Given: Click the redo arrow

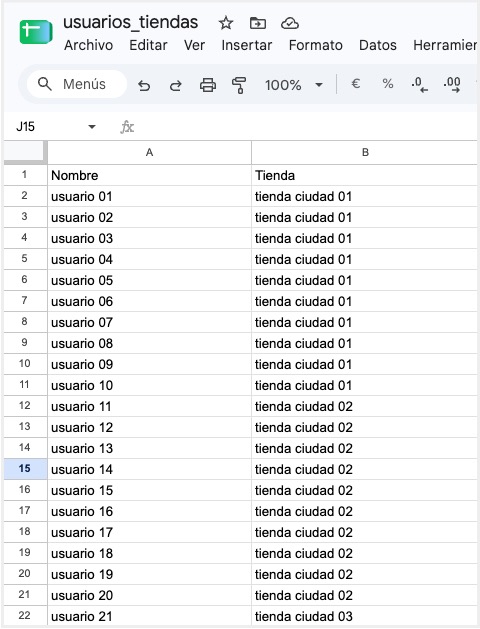Looking at the screenshot, I should point(176,85).
